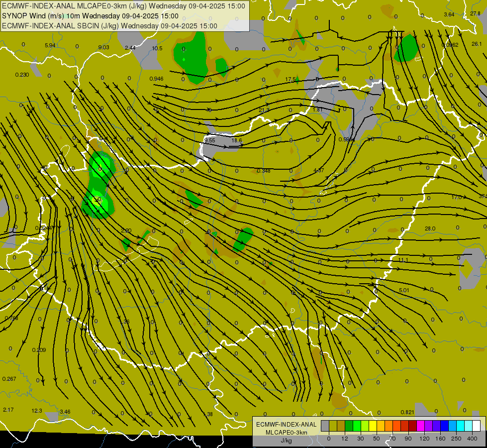This screenshot has height=448, width=487.
Task: Click the map value 26.1
Action: pos(477,44)
